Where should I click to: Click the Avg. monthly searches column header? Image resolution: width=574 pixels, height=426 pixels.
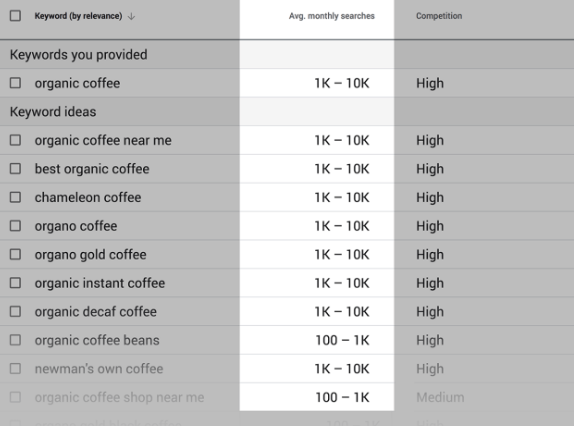pos(332,16)
